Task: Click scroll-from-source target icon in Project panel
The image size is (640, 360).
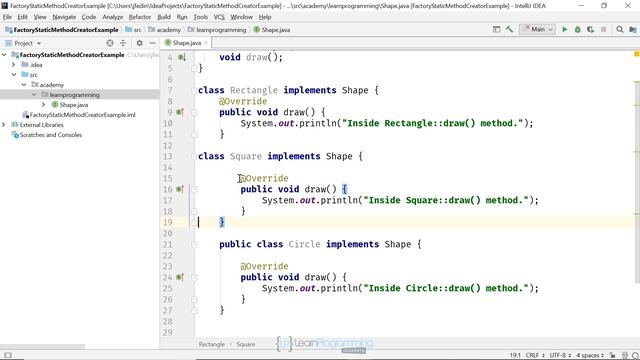Action: [110, 43]
